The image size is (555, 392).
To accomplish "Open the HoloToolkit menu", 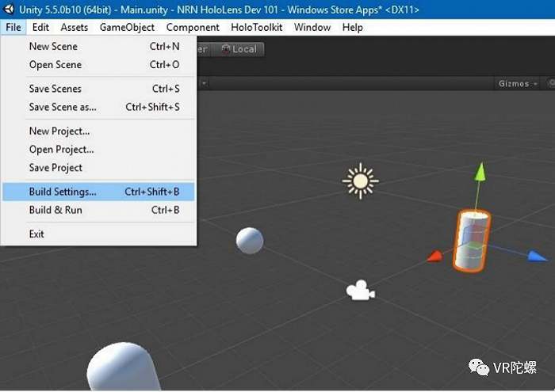I will point(257,27).
